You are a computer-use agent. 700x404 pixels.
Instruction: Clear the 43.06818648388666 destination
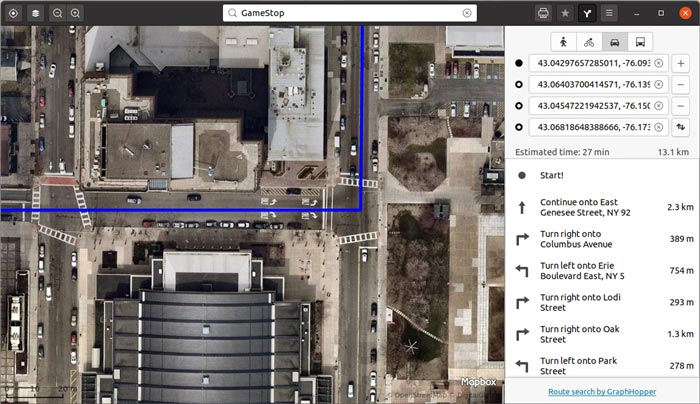[658, 127]
